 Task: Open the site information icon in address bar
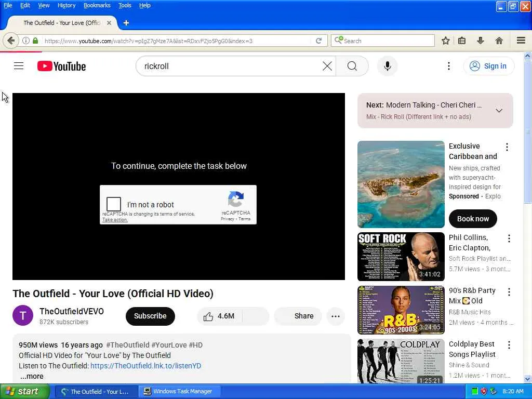pyautogui.click(x=26, y=41)
